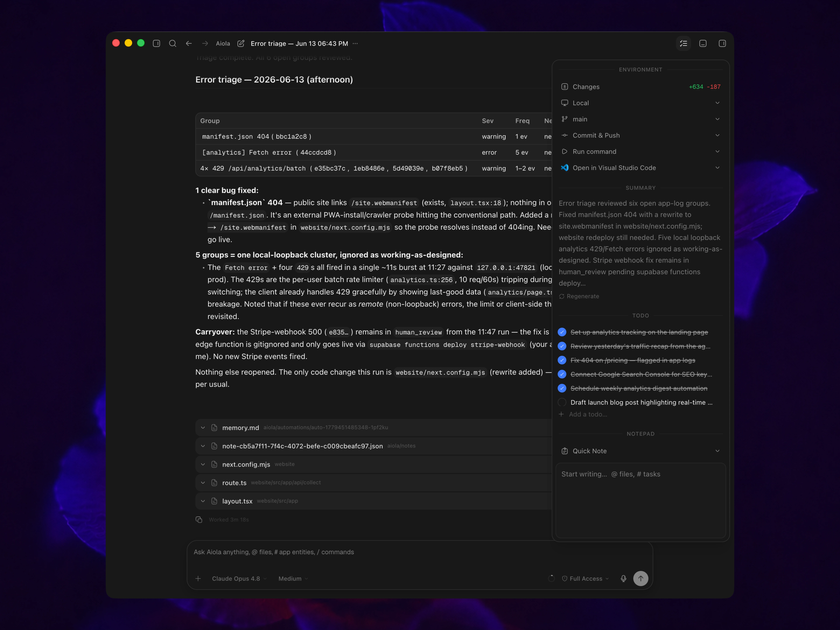
Task: Collapse the next.config.mjs row chevron
Action: coord(203,464)
